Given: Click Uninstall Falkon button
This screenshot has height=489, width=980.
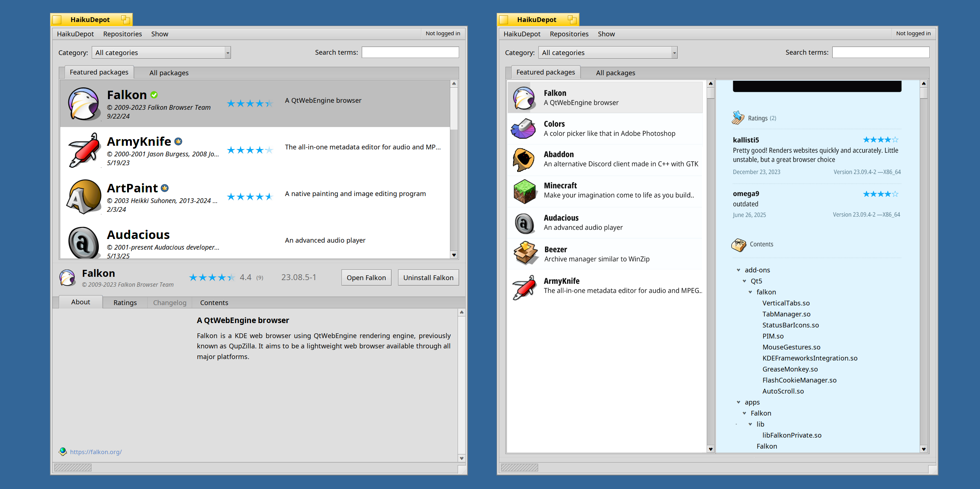Looking at the screenshot, I should point(428,278).
